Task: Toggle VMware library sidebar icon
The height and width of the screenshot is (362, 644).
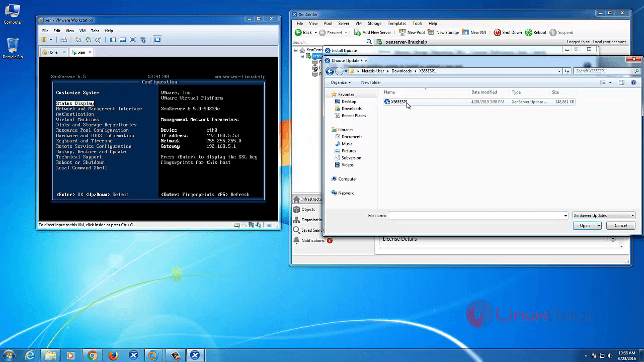Action: point(113,40)
